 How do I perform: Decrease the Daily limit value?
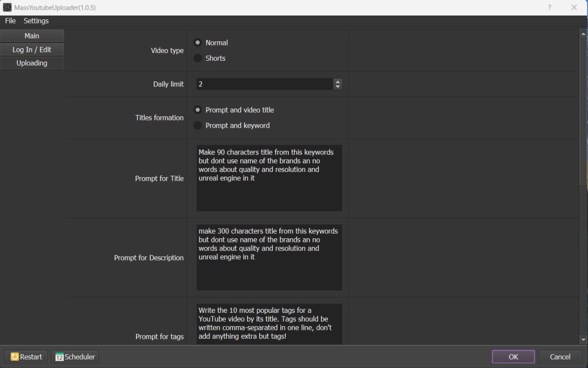338,86
